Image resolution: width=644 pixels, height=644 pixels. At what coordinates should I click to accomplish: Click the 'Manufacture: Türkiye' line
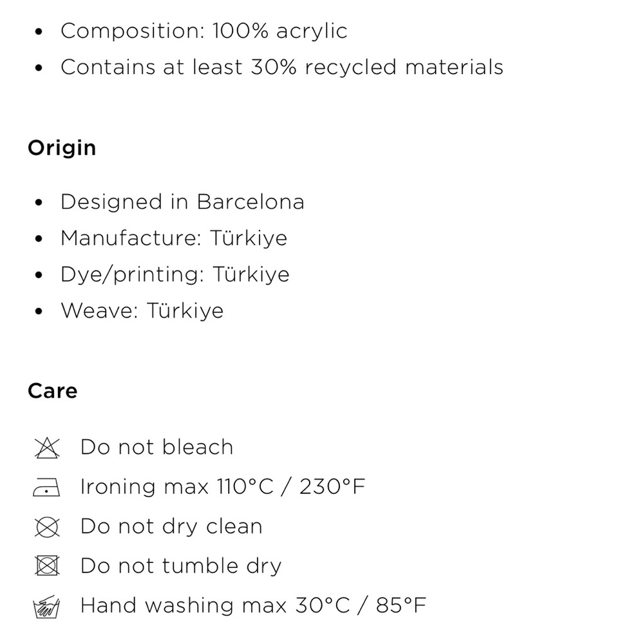click(x=174, y=238)
